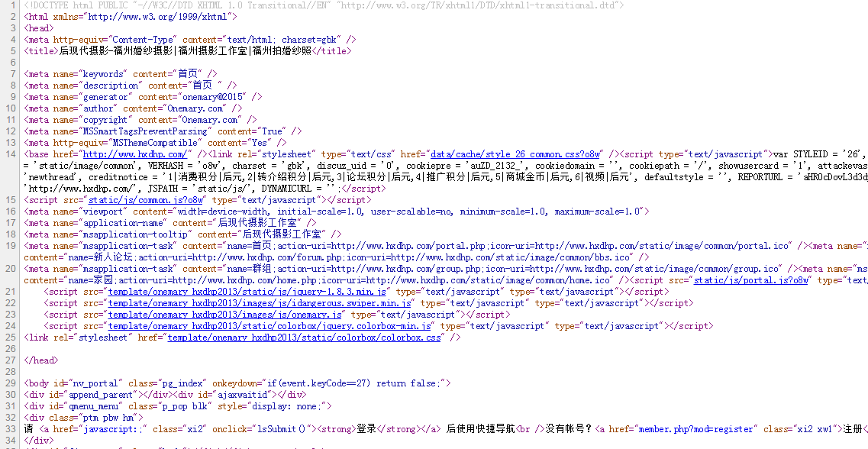
Task: Click the width=device-width viewport content
Action: pos(224,212)
